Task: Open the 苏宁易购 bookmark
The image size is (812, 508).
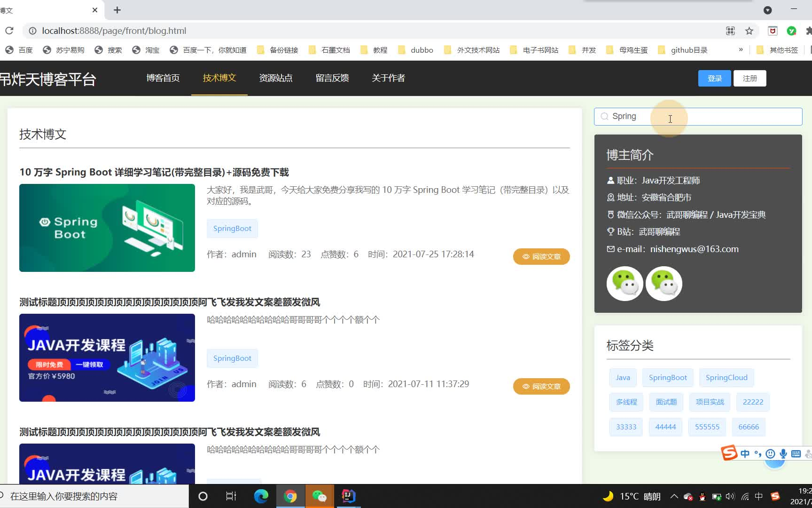Action: (x=63, y=50)
